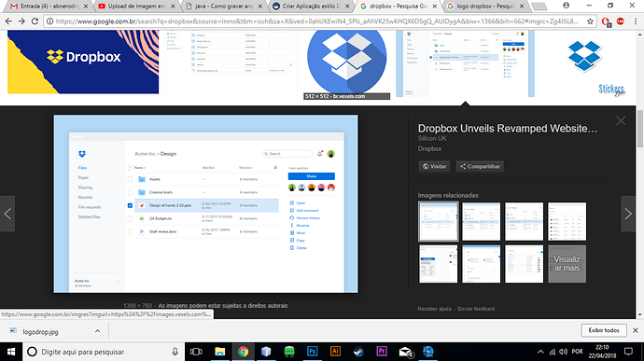The width and height of the screenshot is (644, 361).
Task: Click the Visitar button
Action: tap(435, 166)
